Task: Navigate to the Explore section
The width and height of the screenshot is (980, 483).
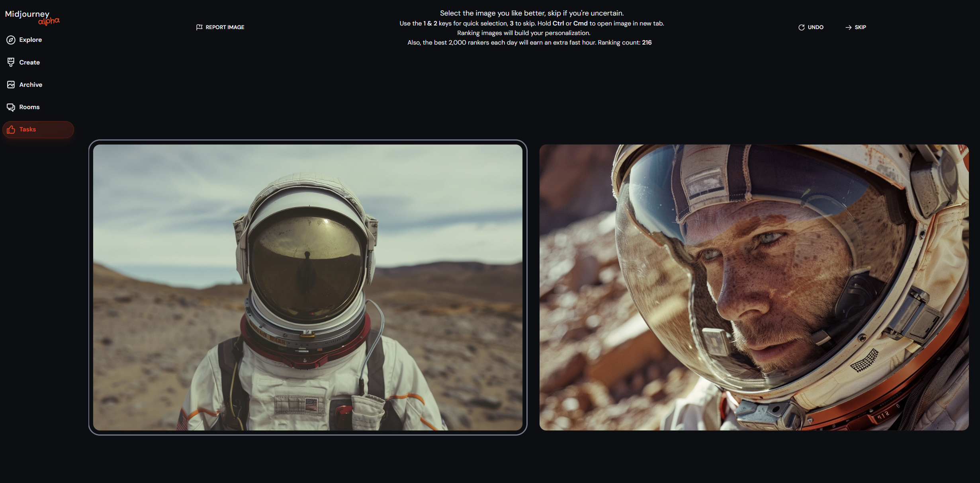Action: 30,39
